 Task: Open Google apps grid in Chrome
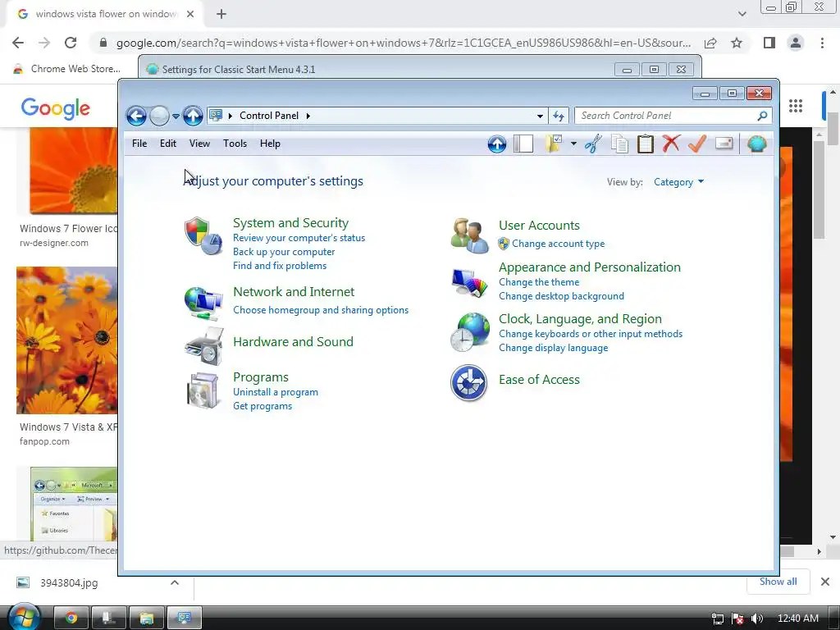click(796, 106)
